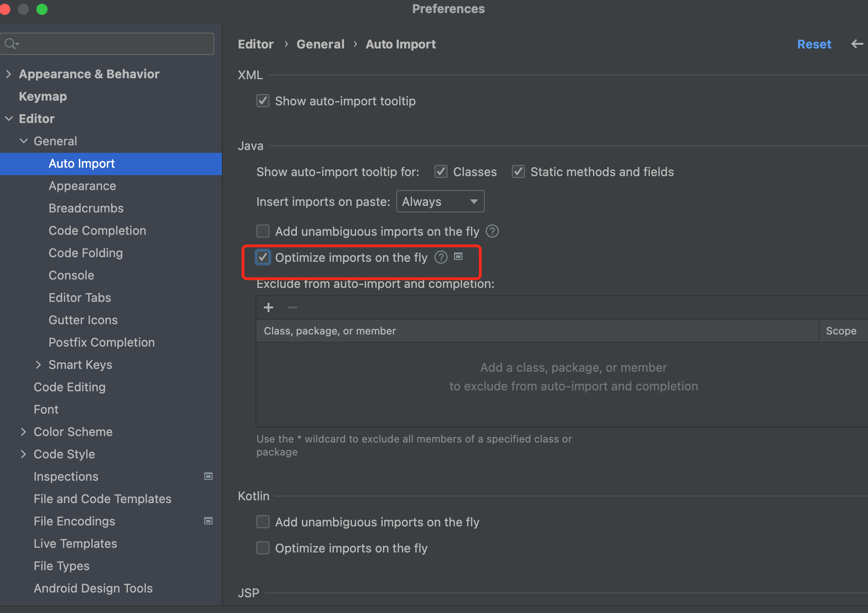Click the project-level icon beside File Encodings
This screenshot has width=868, height=613.
(x=208, y=521)
